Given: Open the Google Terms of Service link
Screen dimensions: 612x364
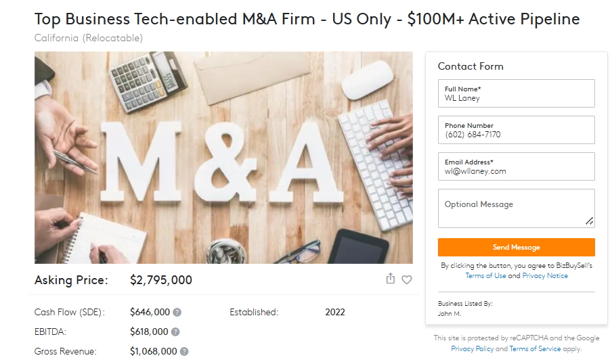Looking at the screenshot, I should tap(535, 349).
